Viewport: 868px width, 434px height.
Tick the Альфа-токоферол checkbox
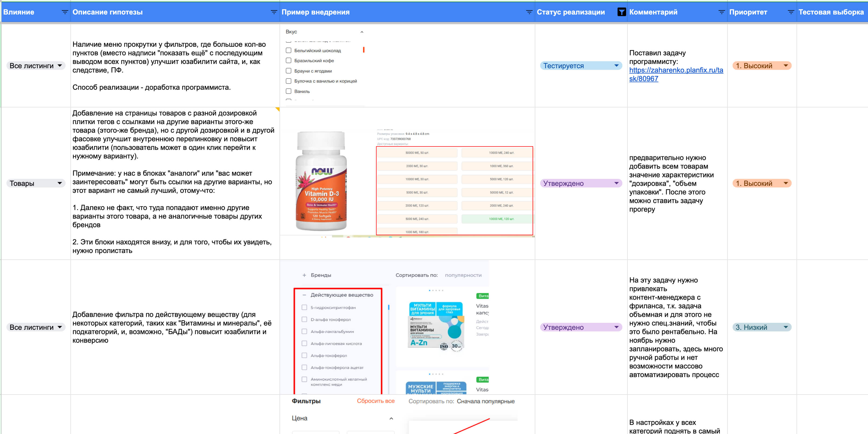point(304,356)
